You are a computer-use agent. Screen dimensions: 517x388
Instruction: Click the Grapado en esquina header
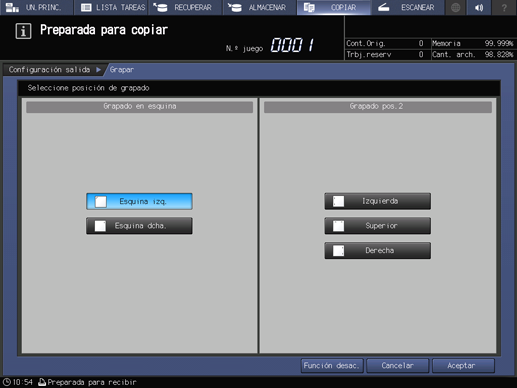(140, 106)
